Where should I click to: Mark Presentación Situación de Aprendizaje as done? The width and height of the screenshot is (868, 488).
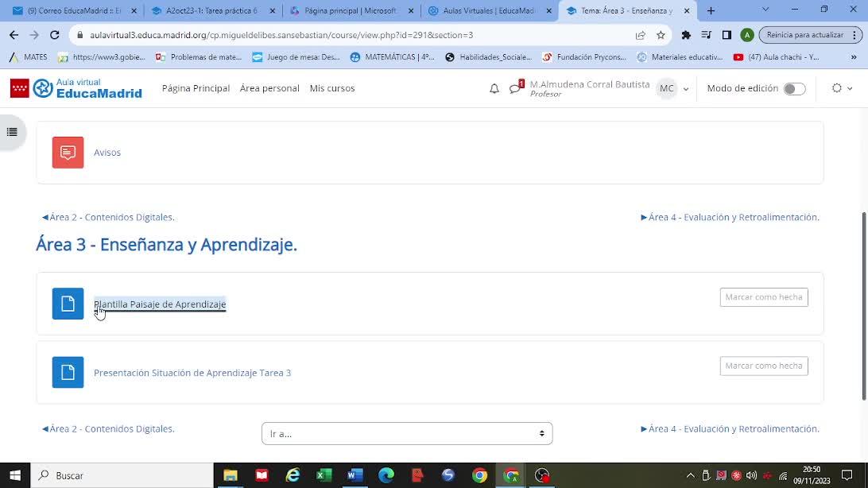(x=764, y=366)
